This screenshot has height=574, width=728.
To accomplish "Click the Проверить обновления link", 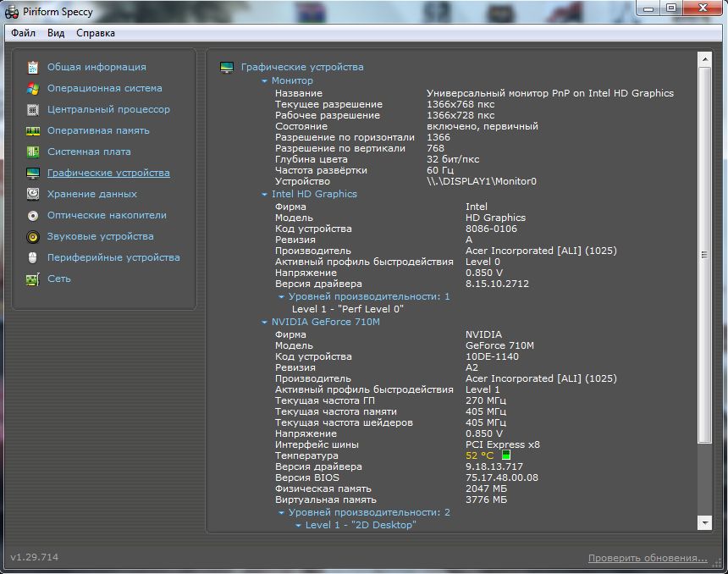I will click(x=648, y=558).
